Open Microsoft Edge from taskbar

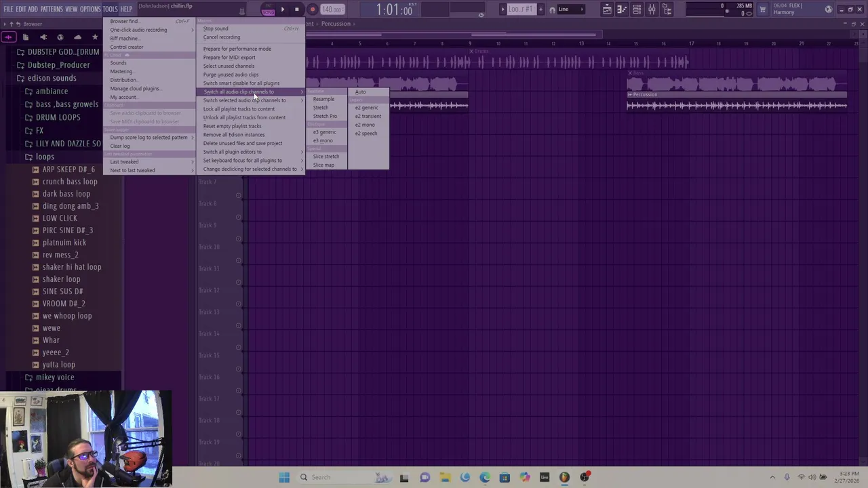pos(485,477)
